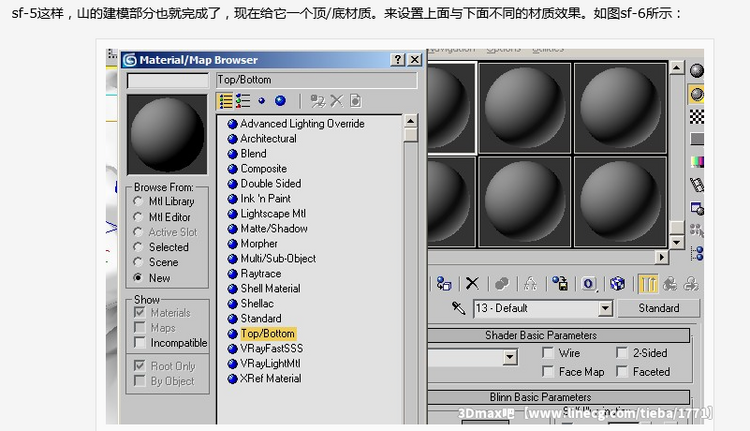This screenshot has width=750, height=431.
Task: Toggle checkered Background icon
Action: pyautogui.click(x=696, y=116)
